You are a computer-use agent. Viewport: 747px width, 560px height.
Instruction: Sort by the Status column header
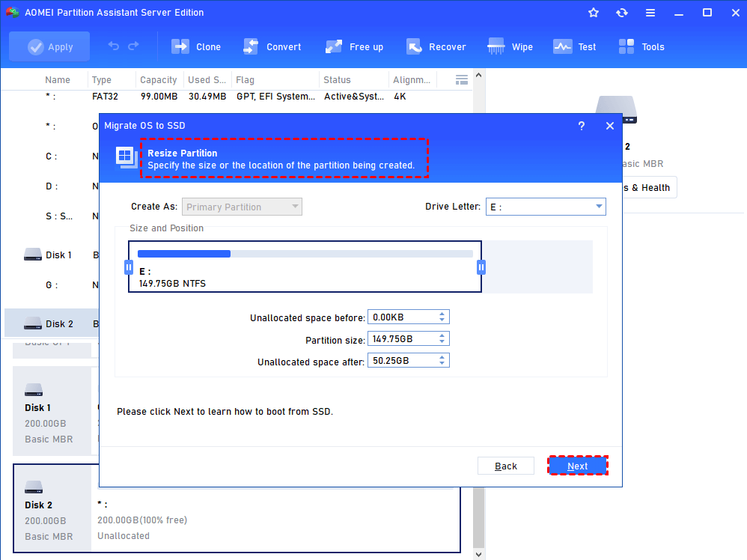point(337,80)
